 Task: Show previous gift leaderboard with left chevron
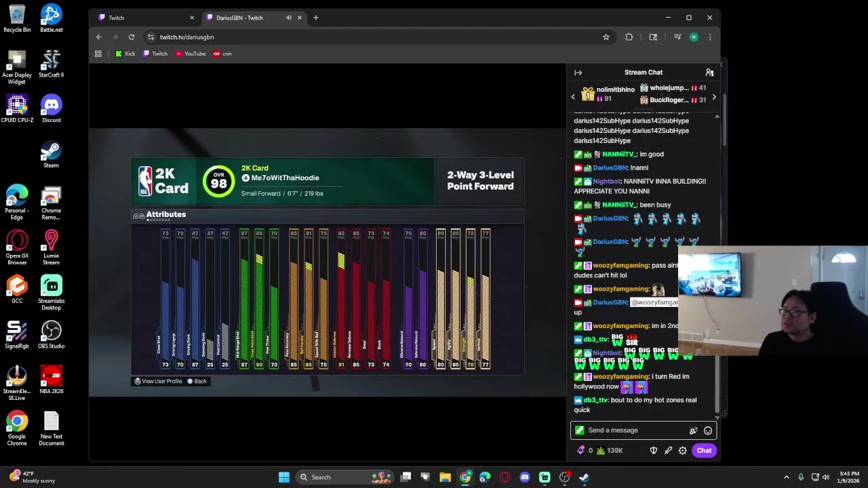pyautogui.click(x=573, y=97)
